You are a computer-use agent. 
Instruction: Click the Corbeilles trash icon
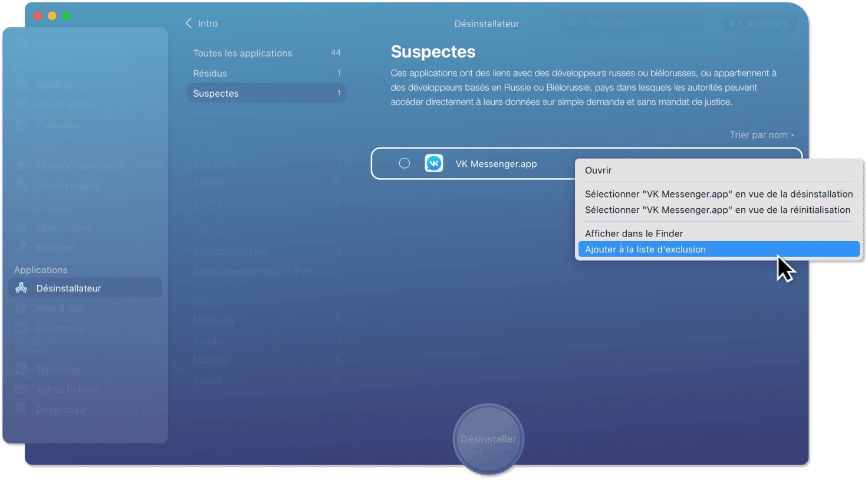[x=21, y=124]
